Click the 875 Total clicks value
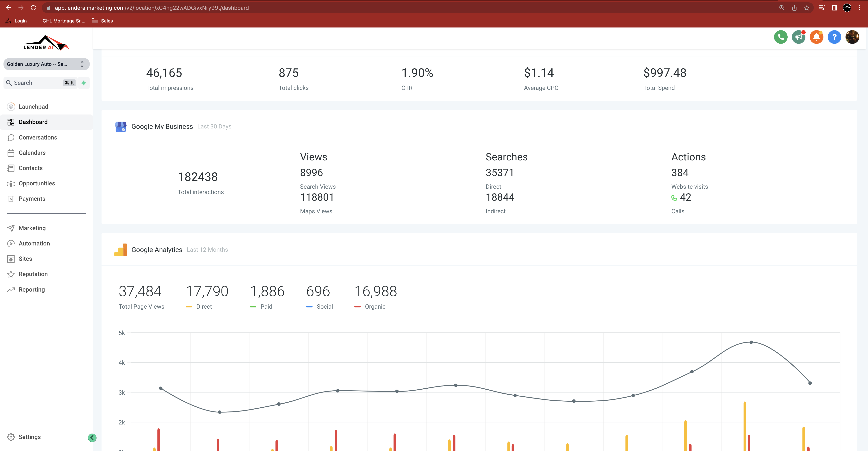 point(289,73)
